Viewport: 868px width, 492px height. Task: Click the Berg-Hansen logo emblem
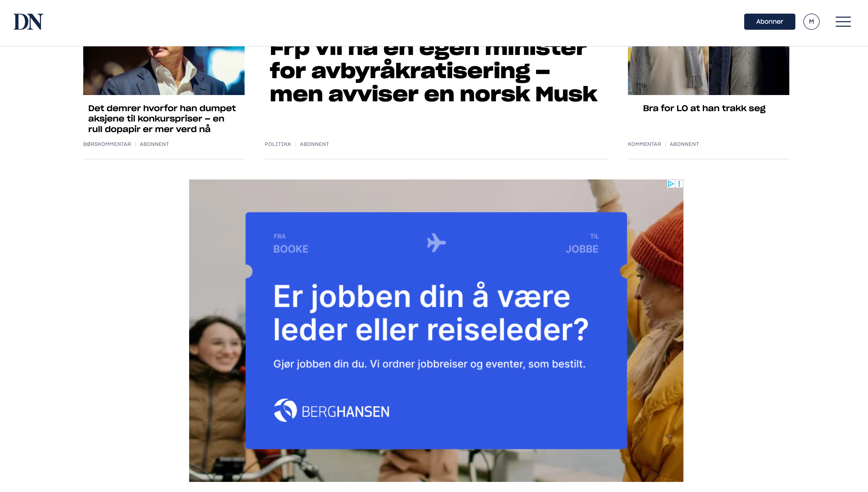click(x=285, y=410)
